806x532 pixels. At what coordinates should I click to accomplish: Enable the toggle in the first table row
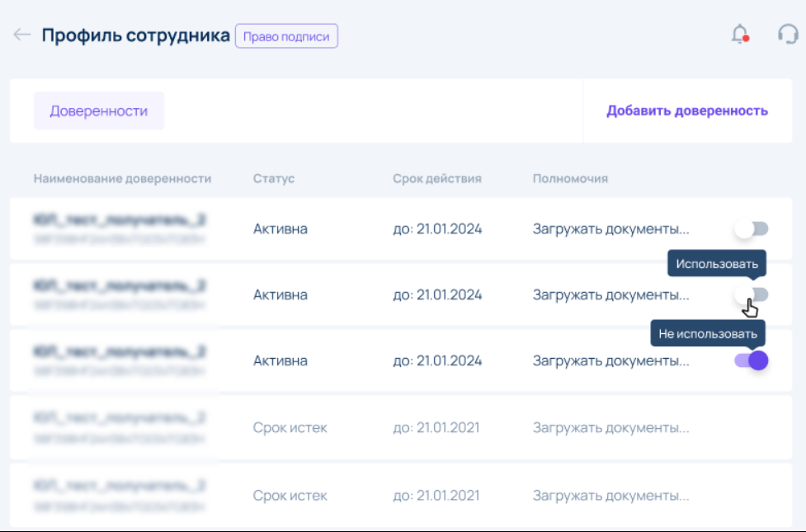[x=751, y=228]
